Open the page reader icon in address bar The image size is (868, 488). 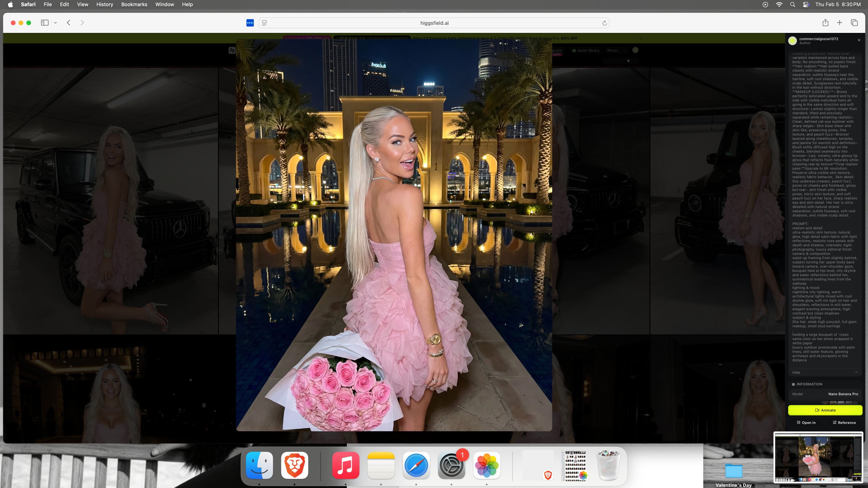tap(265, 23)
